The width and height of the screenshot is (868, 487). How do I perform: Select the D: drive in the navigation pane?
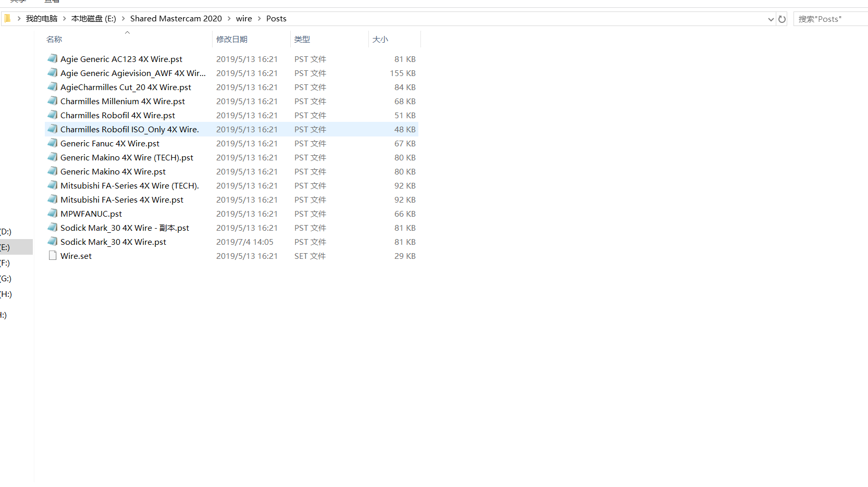[x=6, y=232]
